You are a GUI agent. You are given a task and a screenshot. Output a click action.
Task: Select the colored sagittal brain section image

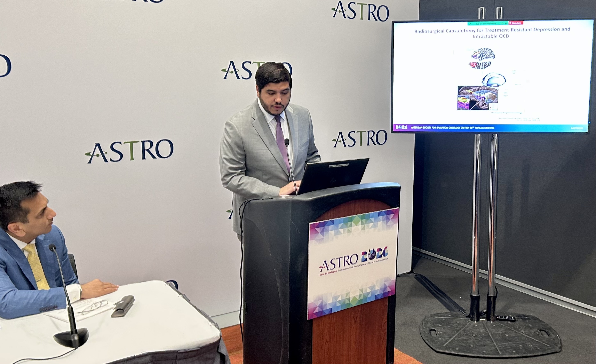point(478,98)
